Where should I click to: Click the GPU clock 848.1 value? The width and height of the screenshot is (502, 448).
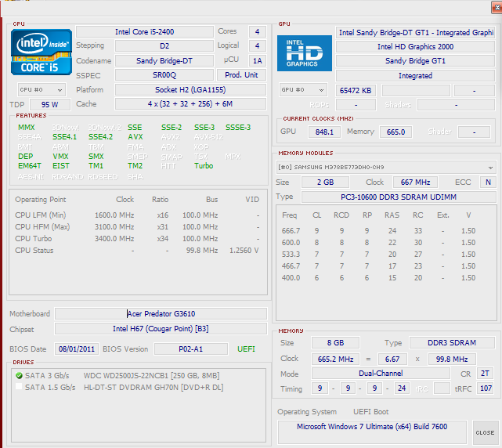[x=324, y=132]
